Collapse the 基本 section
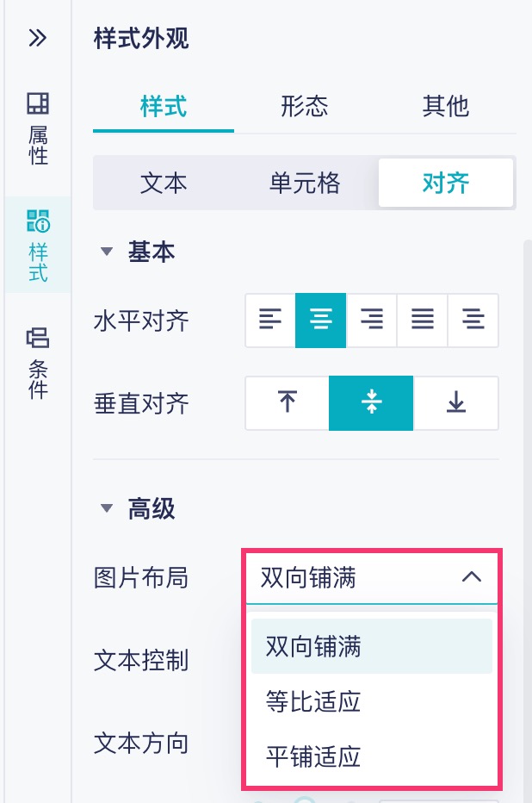 pos(107,252)
